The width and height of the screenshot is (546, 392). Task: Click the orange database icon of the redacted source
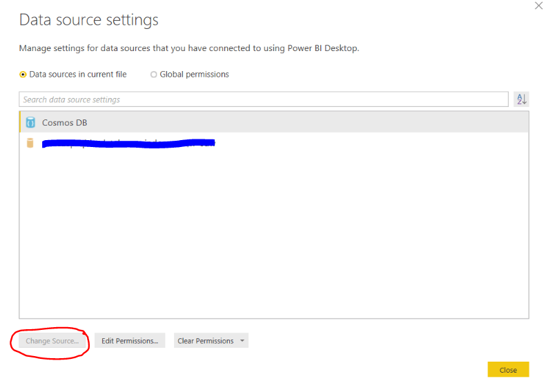pyautogui.click(x=30, y=143)
